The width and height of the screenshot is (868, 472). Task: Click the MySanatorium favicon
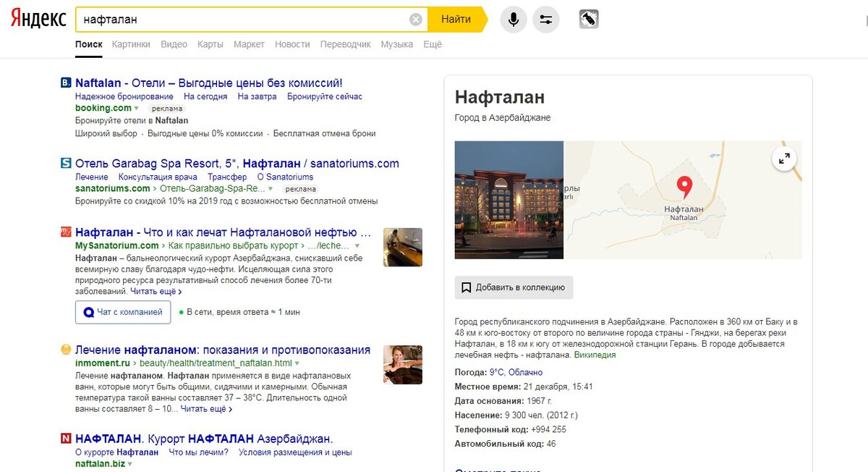(66, 232)
